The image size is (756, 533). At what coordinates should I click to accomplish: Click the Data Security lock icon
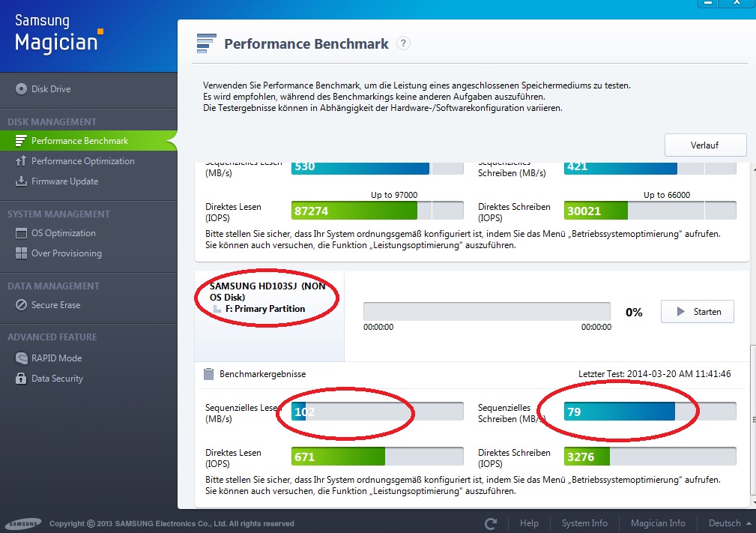coord(21,378)
